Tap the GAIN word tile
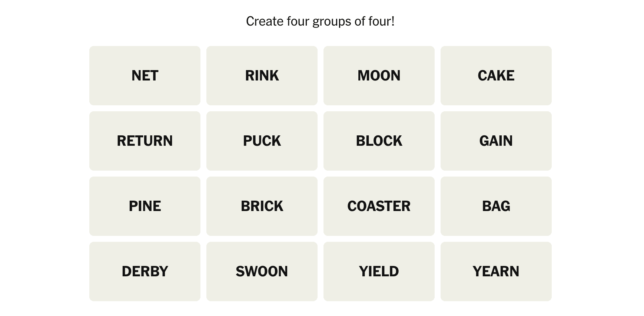Image resolution: width=644 pixels, height=316 pixels. coord(496,141)
